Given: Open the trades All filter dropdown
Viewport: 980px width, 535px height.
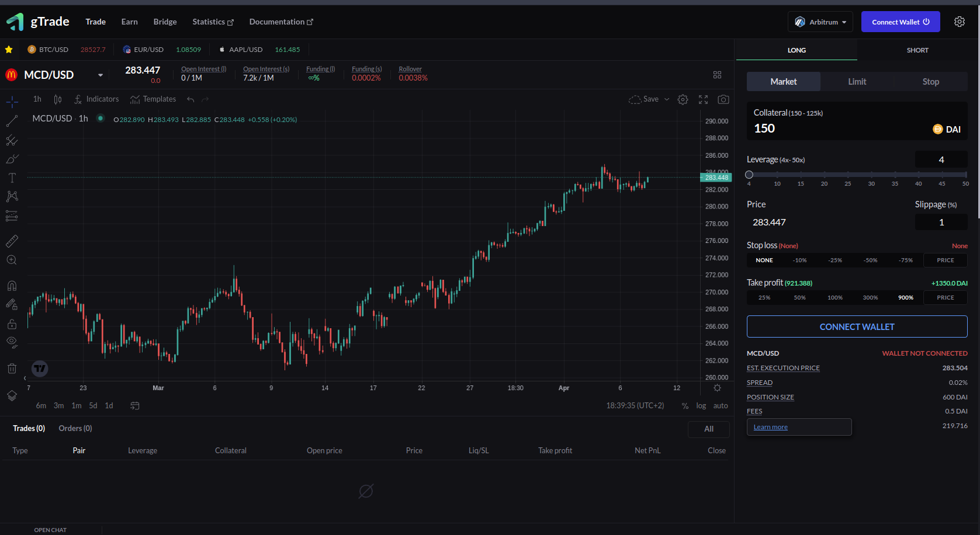Looking at the screenshot, I should (x=709, y=429).
